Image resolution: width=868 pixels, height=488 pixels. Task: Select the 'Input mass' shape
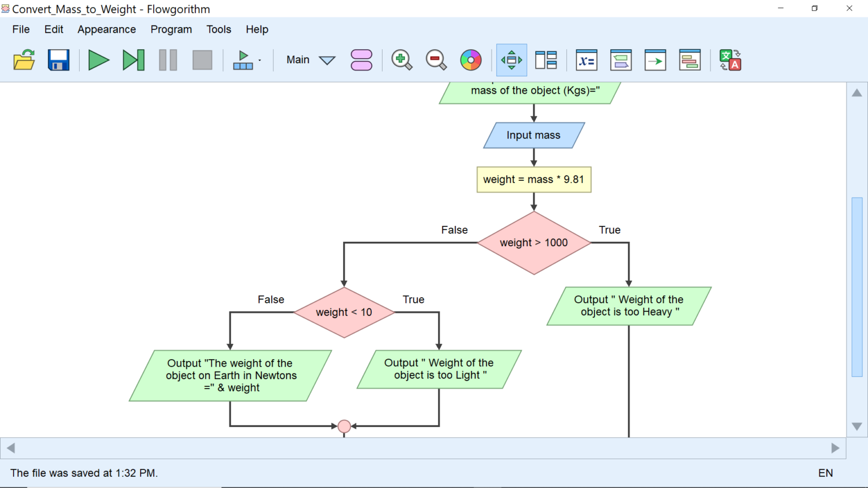[x=534, y=136]
